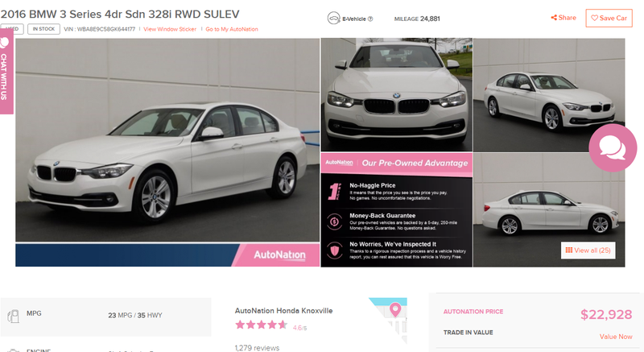Select the angled right-front BMW thumbnail
The height and width of the screenshot is (352, 644).
coord(549,94)
